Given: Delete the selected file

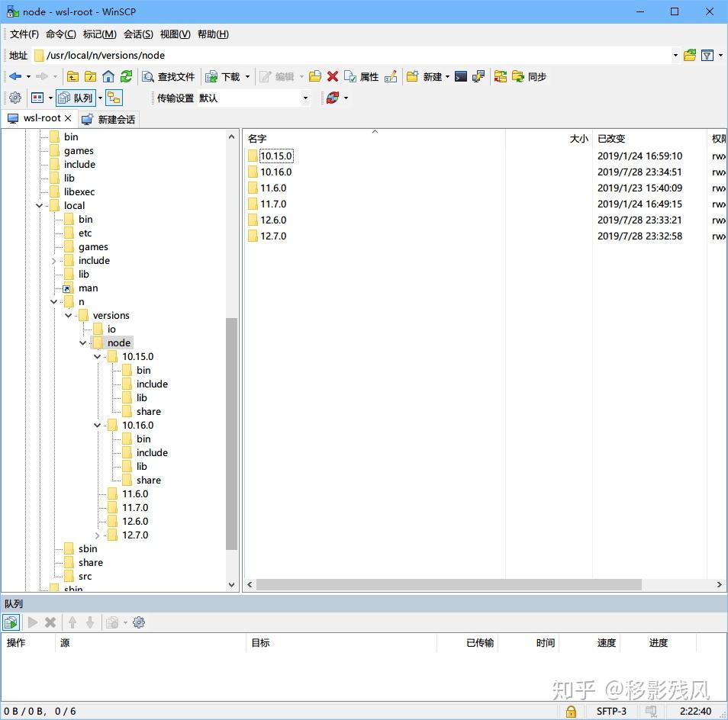Looking at the screenshot, I should tap(333, 76).
